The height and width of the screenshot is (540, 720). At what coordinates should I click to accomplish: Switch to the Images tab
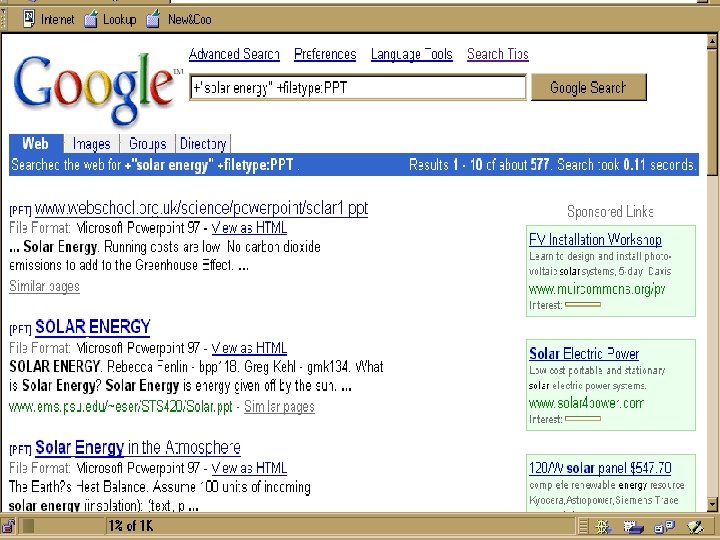pyautogui.click(x=91, y=144)
